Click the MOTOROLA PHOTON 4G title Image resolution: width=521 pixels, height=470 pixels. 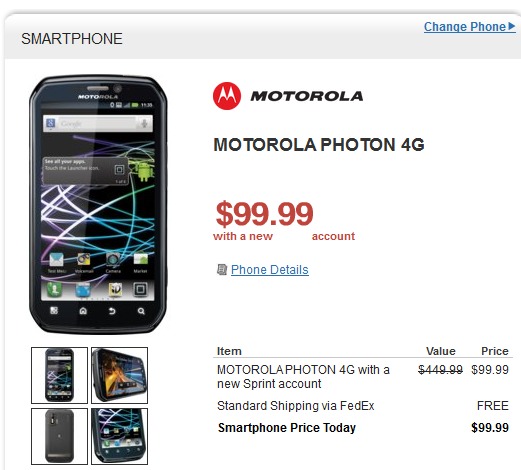tap(319, 145)
